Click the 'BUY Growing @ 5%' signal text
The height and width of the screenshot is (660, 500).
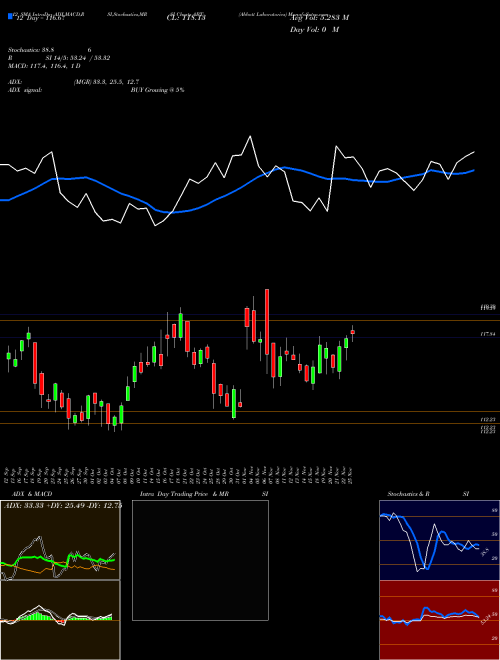click(157, 90)
